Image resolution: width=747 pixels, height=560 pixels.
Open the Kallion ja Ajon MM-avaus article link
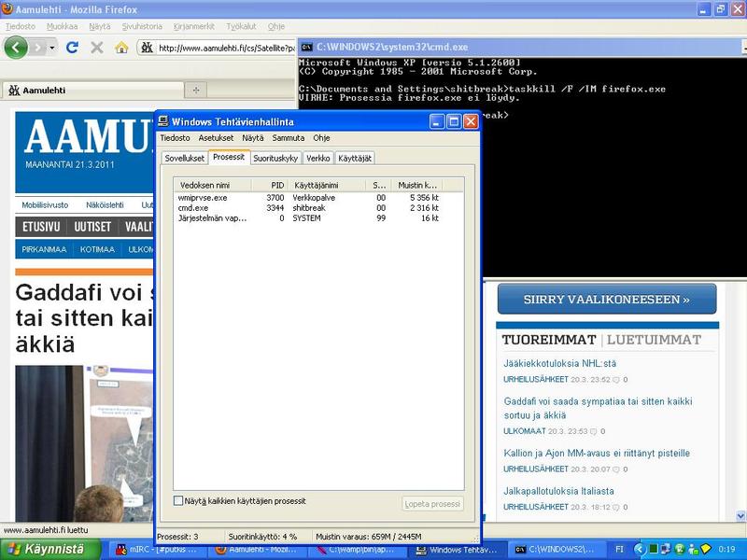pyautogui.click(x=597, y=454)
